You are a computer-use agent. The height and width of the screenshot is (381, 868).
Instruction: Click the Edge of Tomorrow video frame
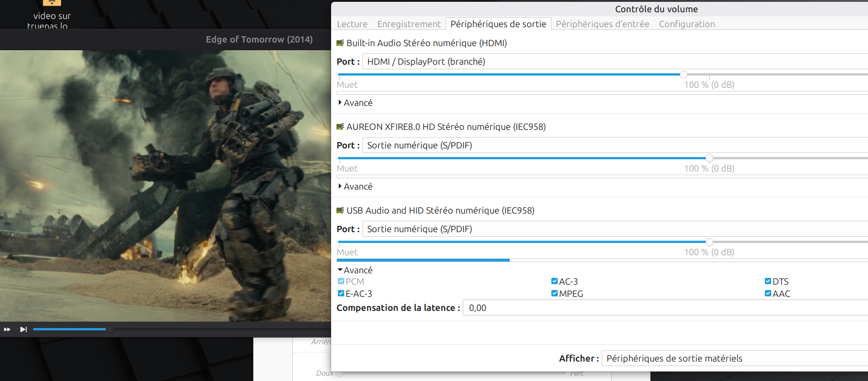pyautogui.click(x=166, y=186)
